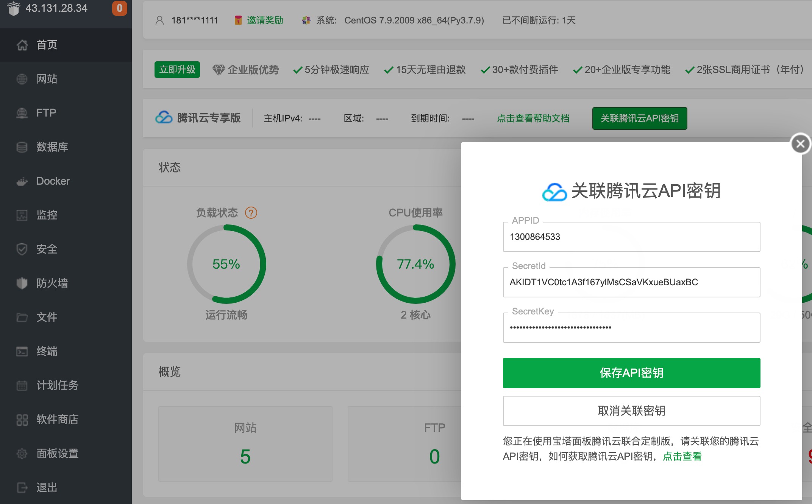This screenshot has width=812, height=504.
Task: Click the calendar icon beside 计划任务
Action: tap(22, 386)
